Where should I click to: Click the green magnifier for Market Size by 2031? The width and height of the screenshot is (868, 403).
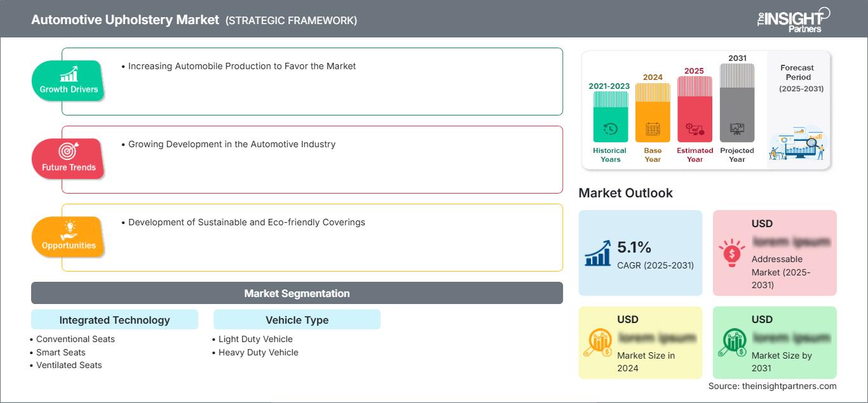pyautogui.click(x=732, y=341)
